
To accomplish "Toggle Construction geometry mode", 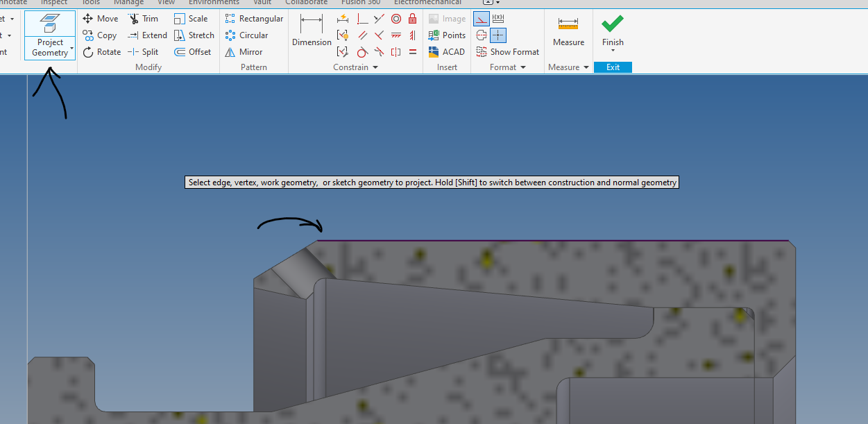I will tap(481, 18).
